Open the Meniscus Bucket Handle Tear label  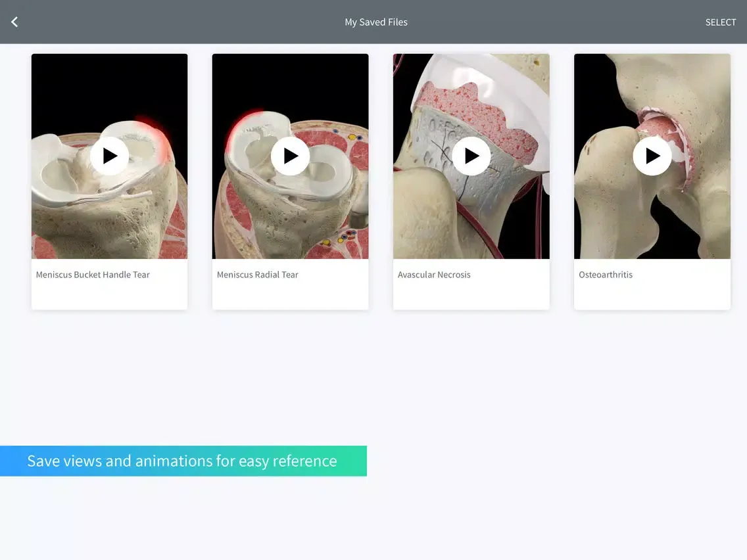coord(93,275)
